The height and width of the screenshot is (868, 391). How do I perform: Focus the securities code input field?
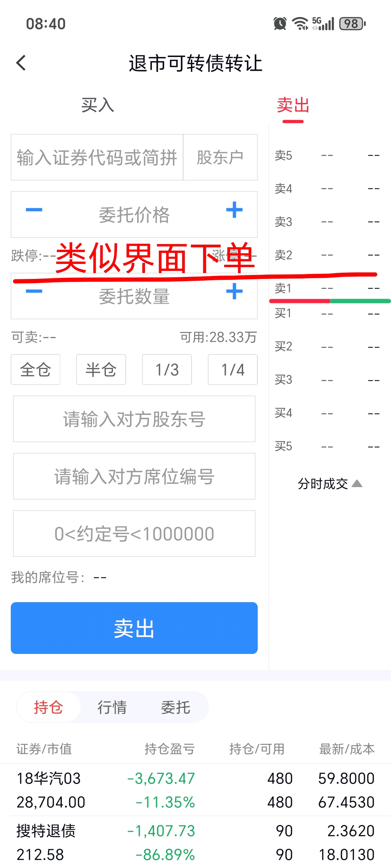97,157
